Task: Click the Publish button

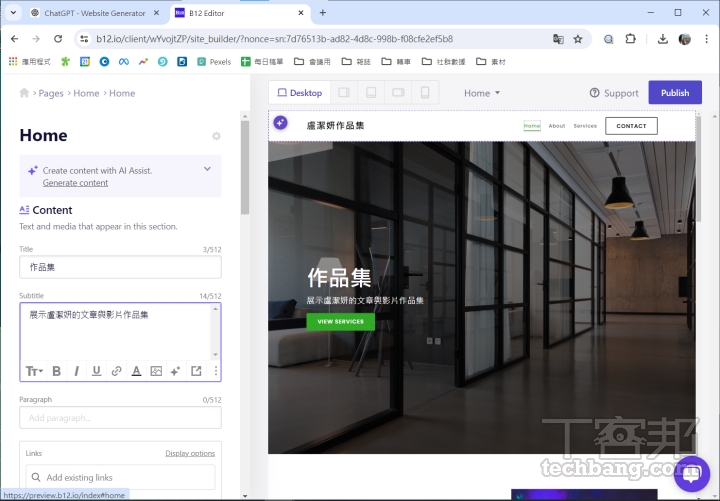Action: (675, 93)
